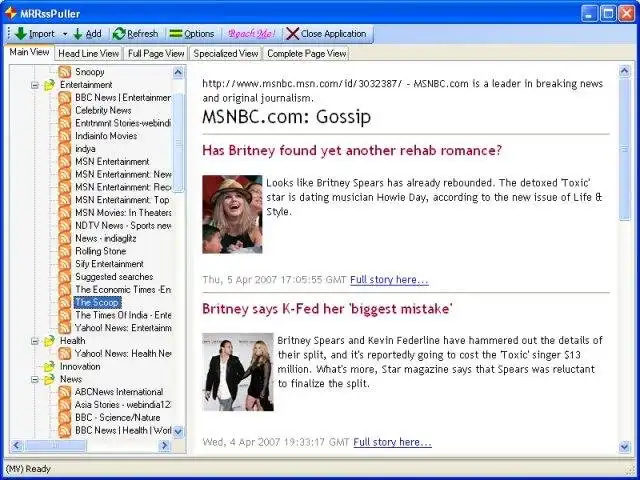Click tree panel scroll up arrow
Screen dimensions: 640x480
point(178,73)
